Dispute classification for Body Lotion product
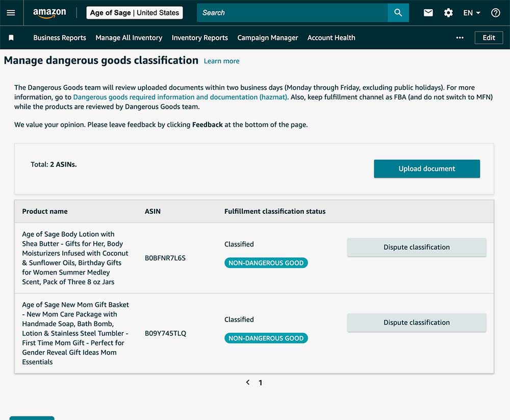This screenshot has width=510, height=420. tap(416, 247)
